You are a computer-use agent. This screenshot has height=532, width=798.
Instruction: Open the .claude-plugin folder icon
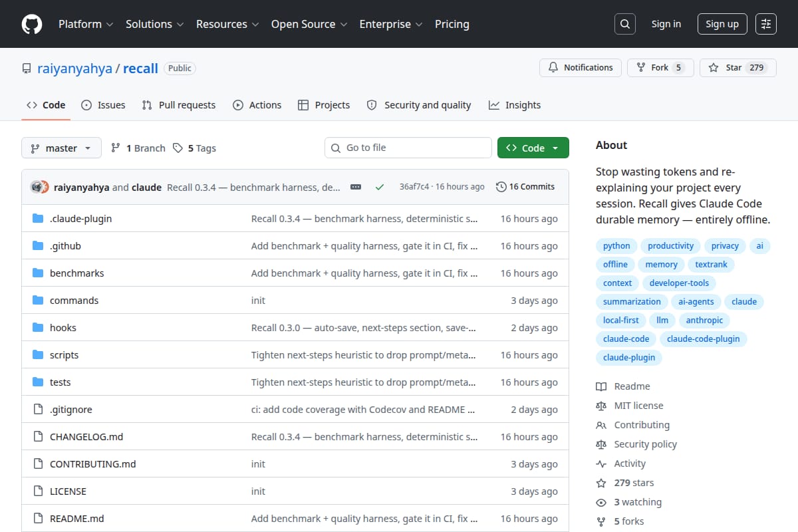coord(38,219)
